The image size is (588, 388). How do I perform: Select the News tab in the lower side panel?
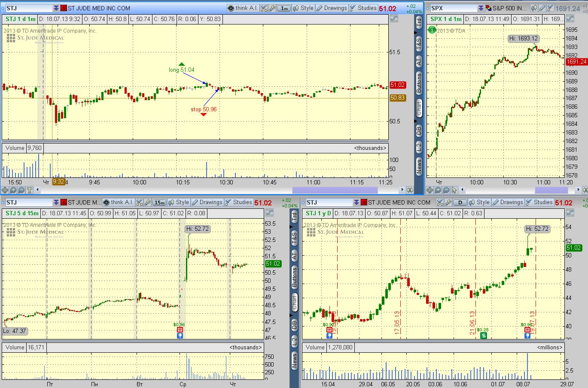(294, 361)
